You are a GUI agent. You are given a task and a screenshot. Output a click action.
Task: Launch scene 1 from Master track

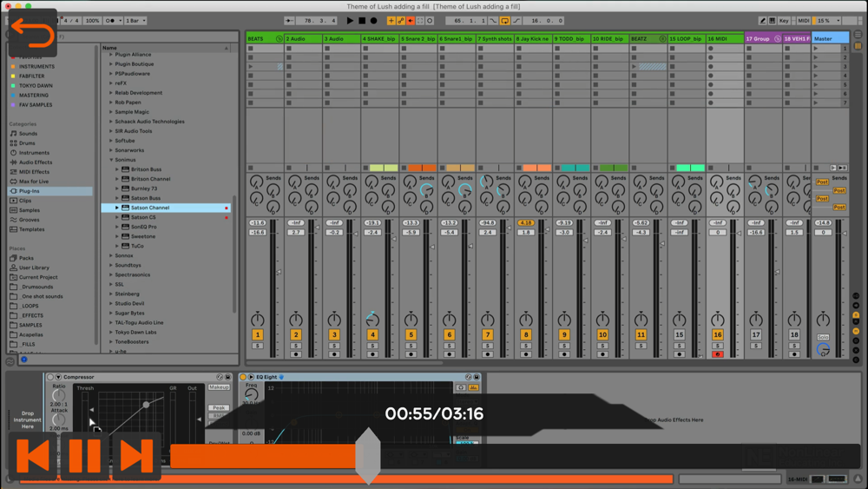(x=815, y=48)
